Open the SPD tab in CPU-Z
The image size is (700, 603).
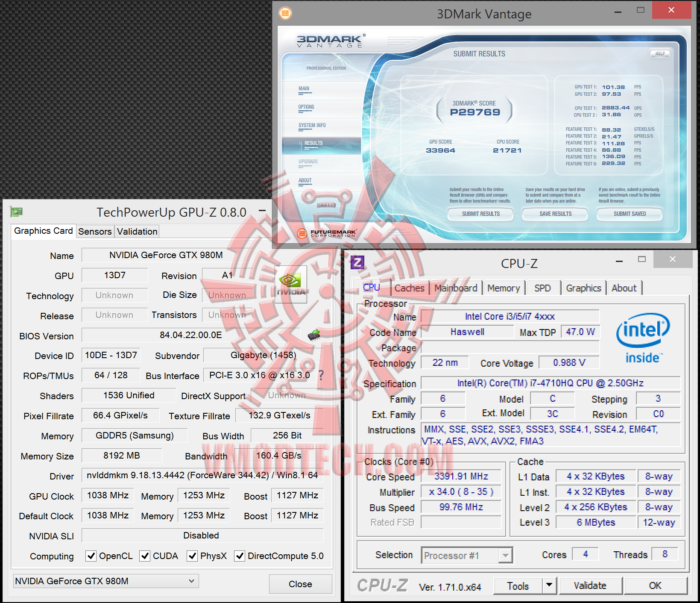(542, 288)
